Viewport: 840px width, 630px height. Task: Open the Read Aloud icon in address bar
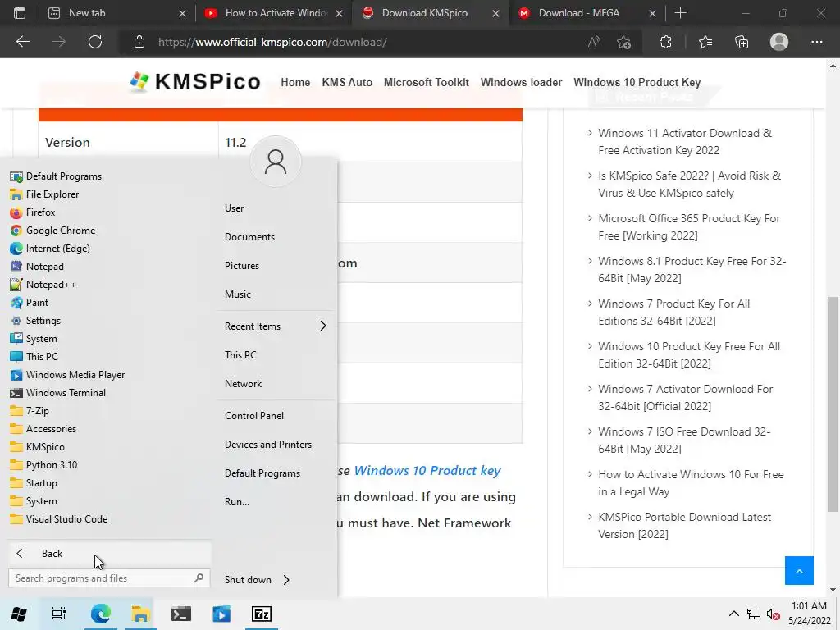[594, 42]
